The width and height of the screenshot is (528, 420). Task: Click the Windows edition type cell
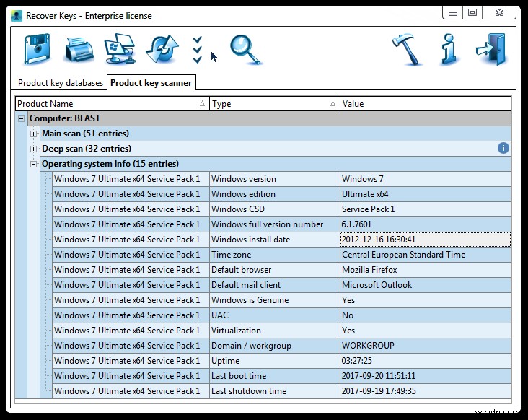(x=274, y=194)
